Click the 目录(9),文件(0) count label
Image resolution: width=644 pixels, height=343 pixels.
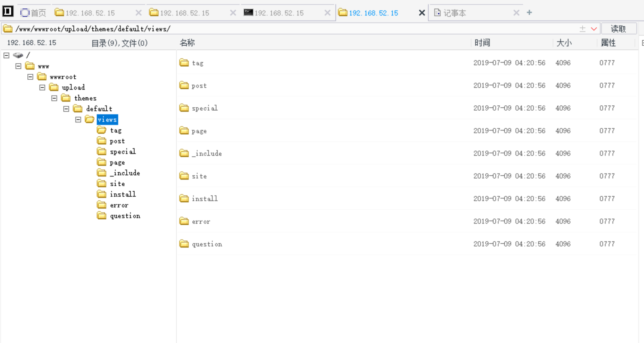[x=120, y=43]
